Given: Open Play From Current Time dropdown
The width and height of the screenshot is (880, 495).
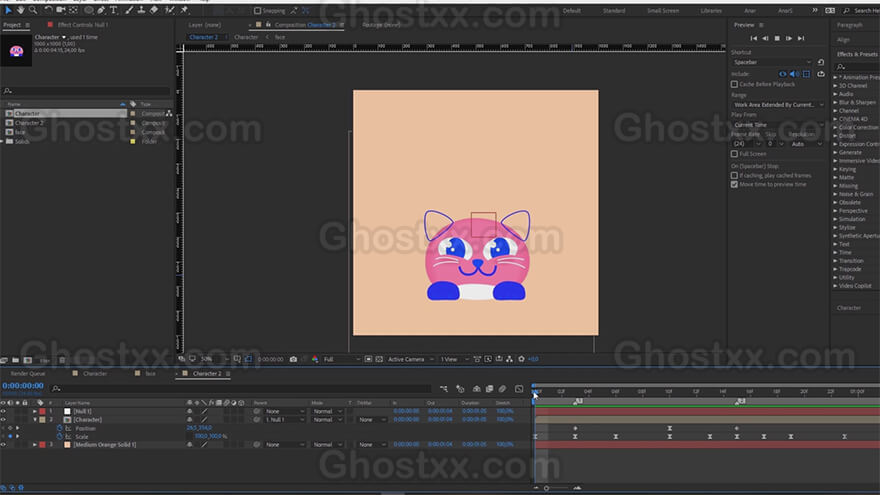Looking at the screenshot, I should (778, 125).
